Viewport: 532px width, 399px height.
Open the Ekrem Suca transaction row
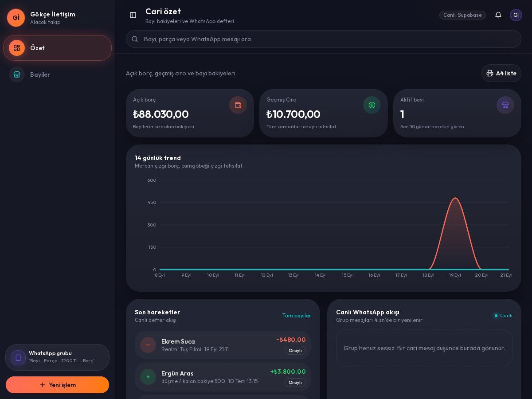[223, 345]
